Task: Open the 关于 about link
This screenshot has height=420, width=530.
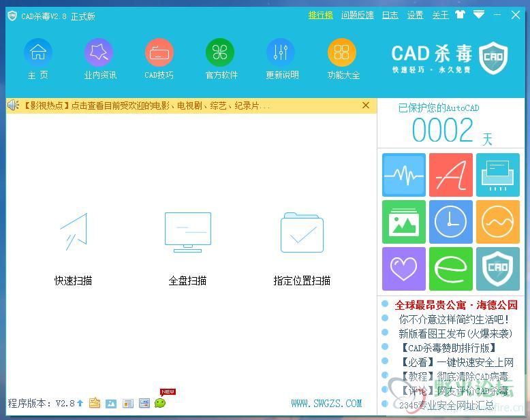Action: click(440, 15)
